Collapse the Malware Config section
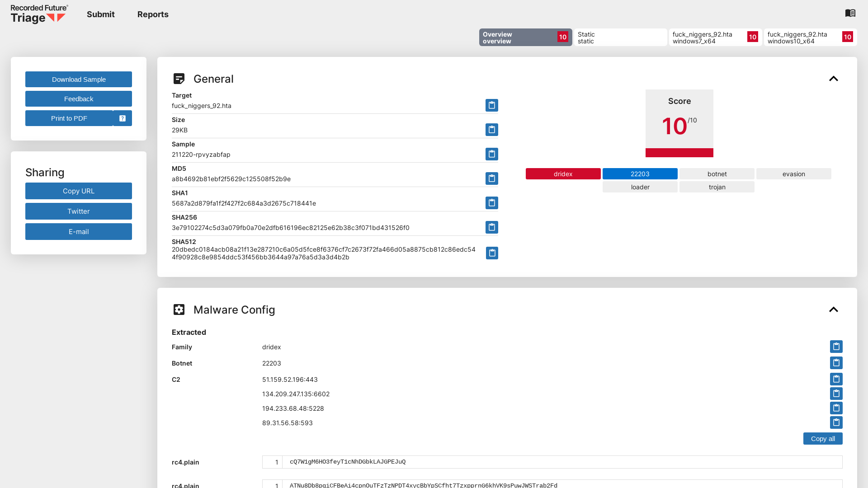The image size is (868, 488). pyautogui.click(x=834, y=310)
